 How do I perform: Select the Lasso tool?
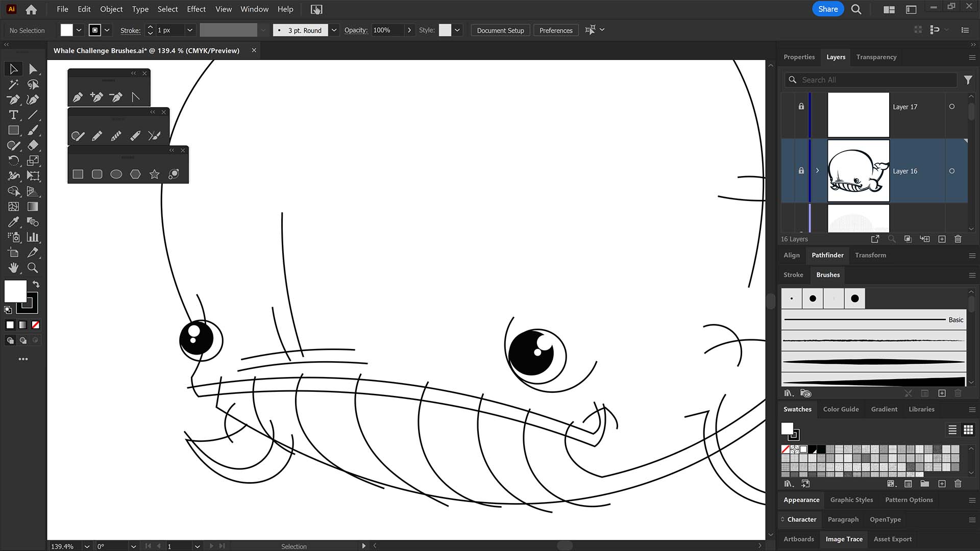coord(33,84)
